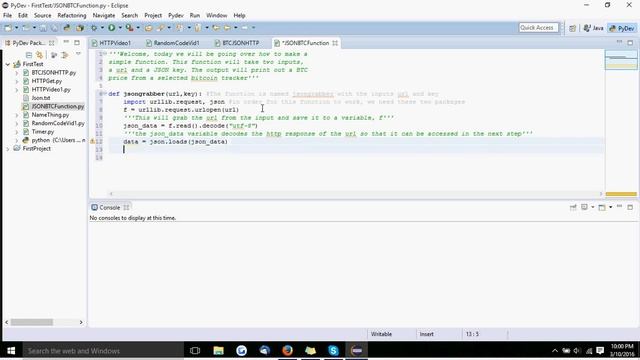Click the Display Selected Console icon
Screen dimensions: 640x360
[584, 207]
